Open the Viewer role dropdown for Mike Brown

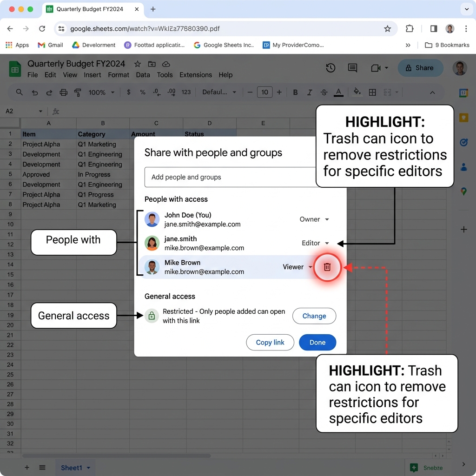[297, 267]
